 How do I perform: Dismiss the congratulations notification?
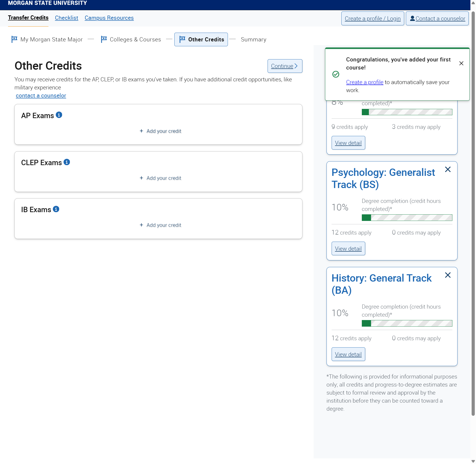pyautogui.click(x=461, y=63)
